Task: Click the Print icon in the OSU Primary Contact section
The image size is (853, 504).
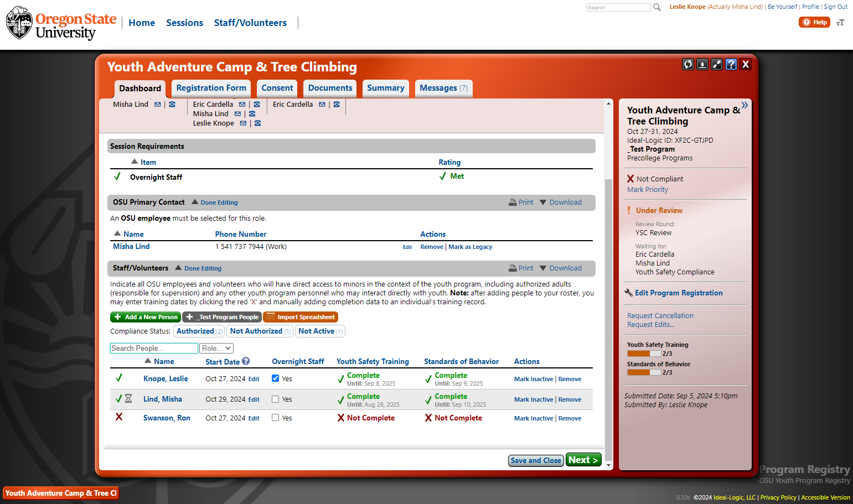Action: click(x=513, y=202)
